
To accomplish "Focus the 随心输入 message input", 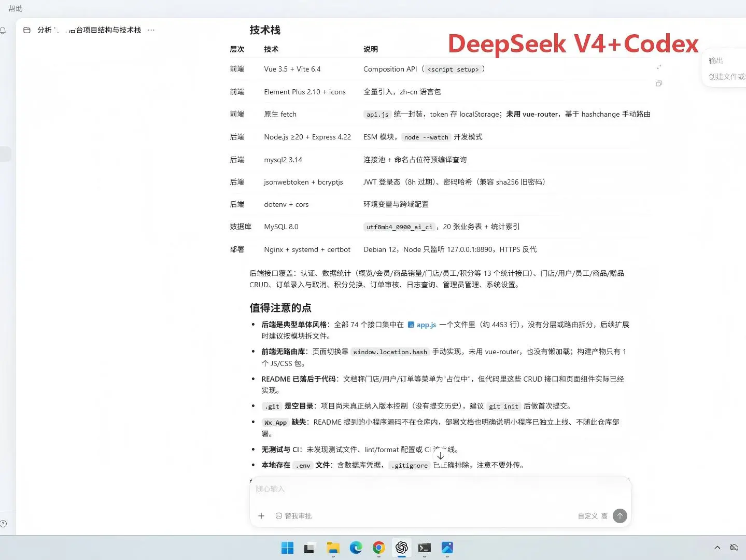I will pos(440,489).
